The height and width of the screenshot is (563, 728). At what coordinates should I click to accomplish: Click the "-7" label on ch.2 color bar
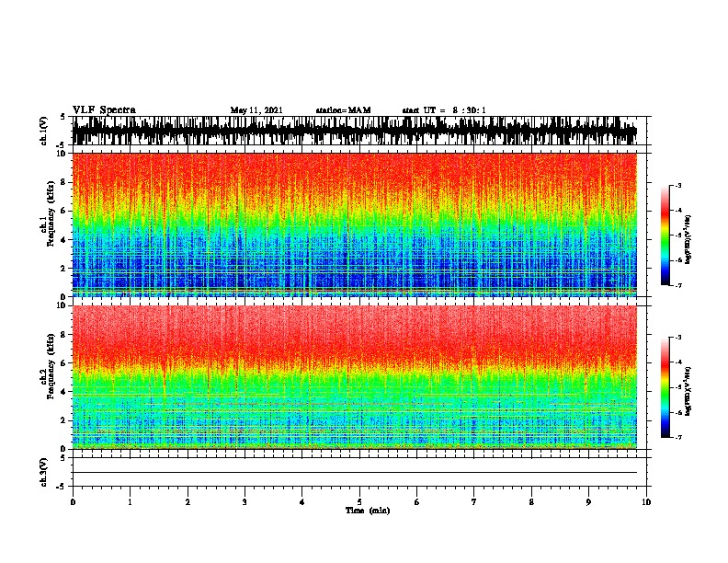[x=677, y=438]
